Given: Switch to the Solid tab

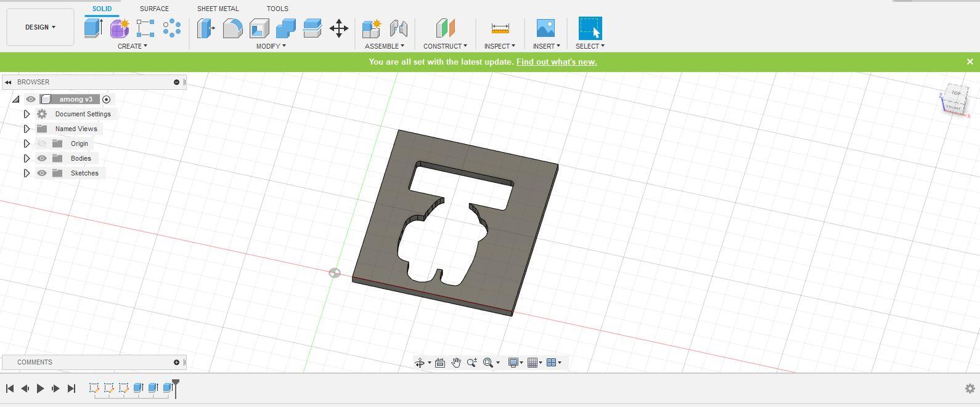Looking at the screenshot, I should [x=102, y=9].
